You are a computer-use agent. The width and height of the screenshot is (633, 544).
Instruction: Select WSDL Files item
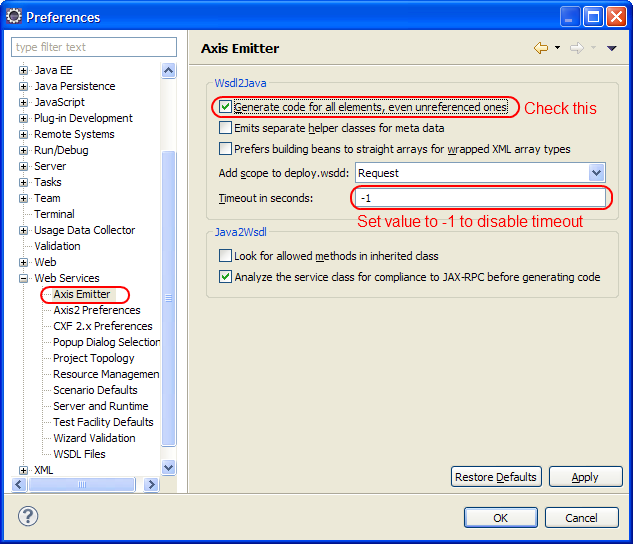pyautogui.click(x=79, y=454)
